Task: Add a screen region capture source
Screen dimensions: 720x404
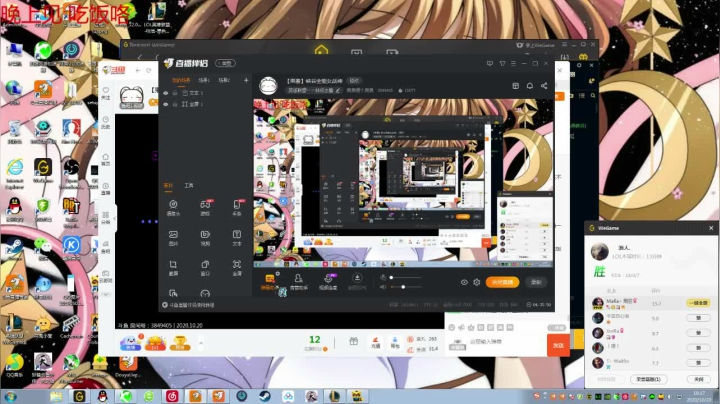Action: [173, 268]
